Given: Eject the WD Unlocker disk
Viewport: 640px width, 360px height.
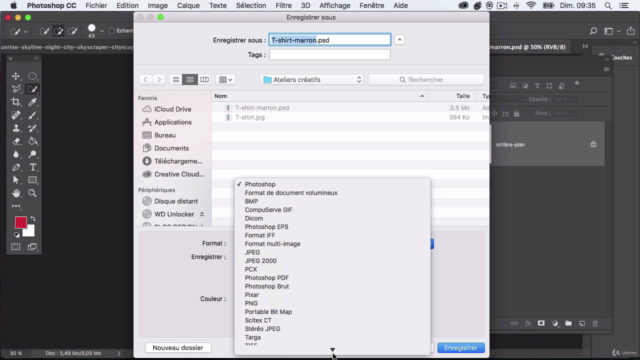Looking at the screenshot, I should (202, 214).
